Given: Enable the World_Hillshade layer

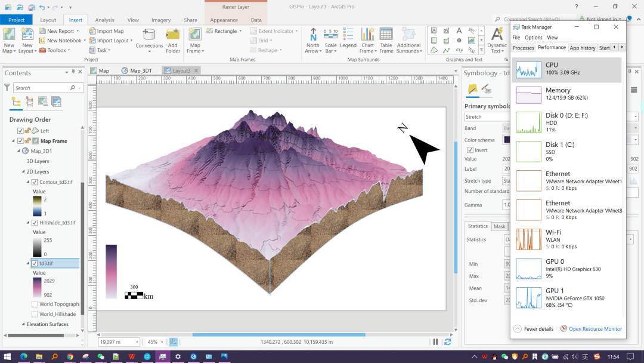Looking at the screenshot, I should 35,314.
